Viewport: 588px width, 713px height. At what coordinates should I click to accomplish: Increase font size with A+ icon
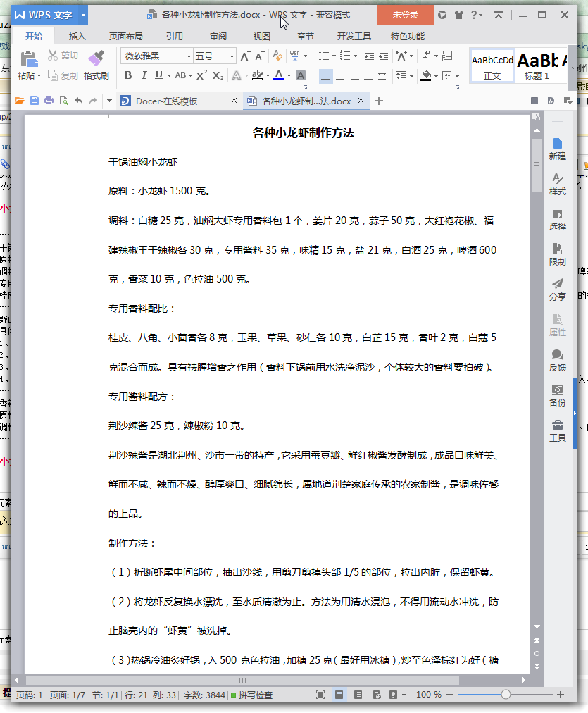pos(245,56)
